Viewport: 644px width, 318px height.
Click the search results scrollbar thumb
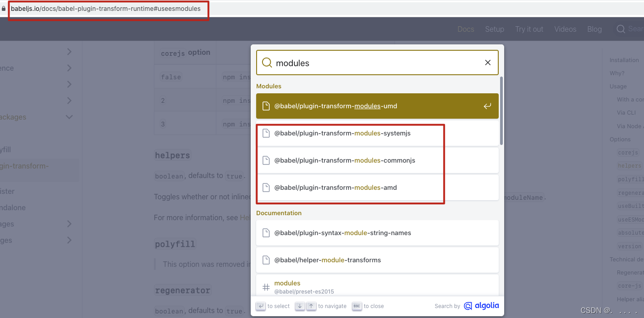pos(501,111)
